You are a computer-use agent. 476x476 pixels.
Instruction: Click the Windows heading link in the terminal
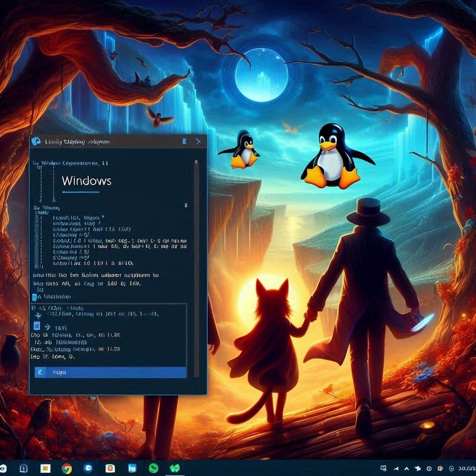coord(87,181)
